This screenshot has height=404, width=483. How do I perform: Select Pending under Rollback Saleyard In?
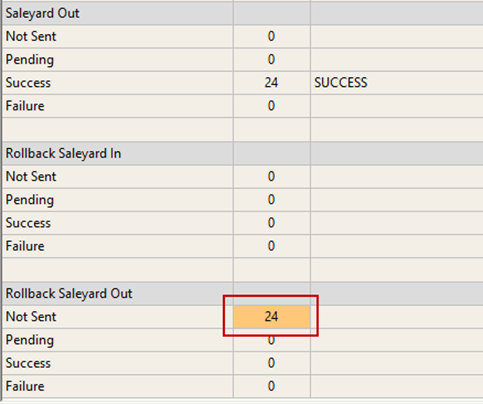pyautogui.click(x=30, y=200)
